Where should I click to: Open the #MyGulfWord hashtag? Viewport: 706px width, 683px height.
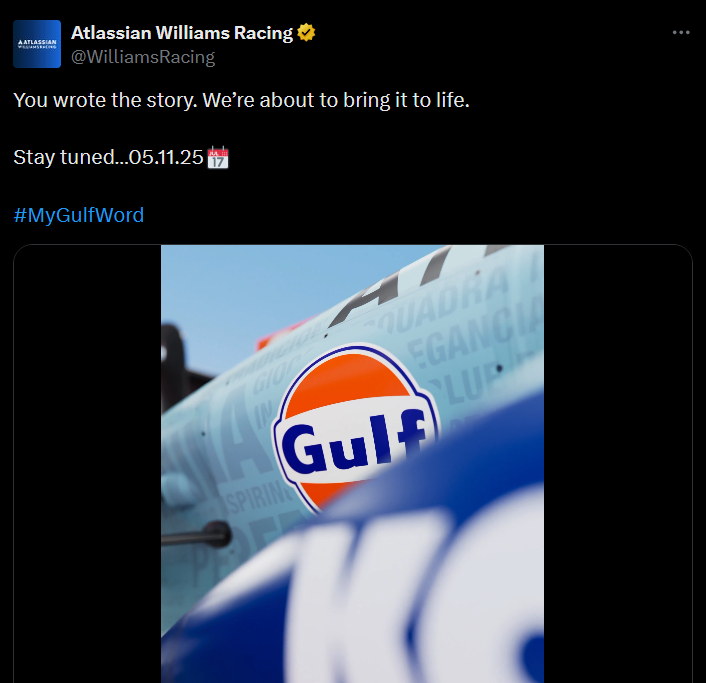pos(79,215)
